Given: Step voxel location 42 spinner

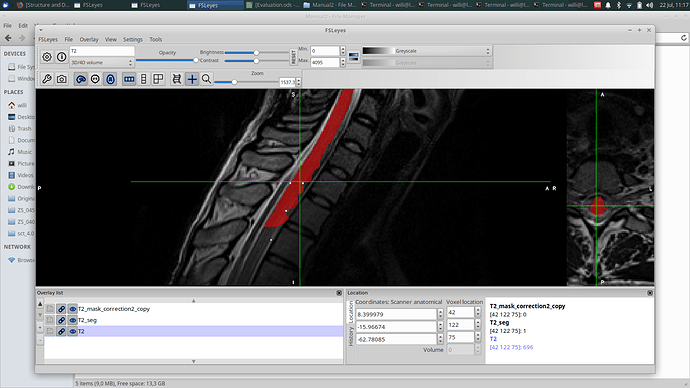Looking at the screenshot, I should 478,312.
